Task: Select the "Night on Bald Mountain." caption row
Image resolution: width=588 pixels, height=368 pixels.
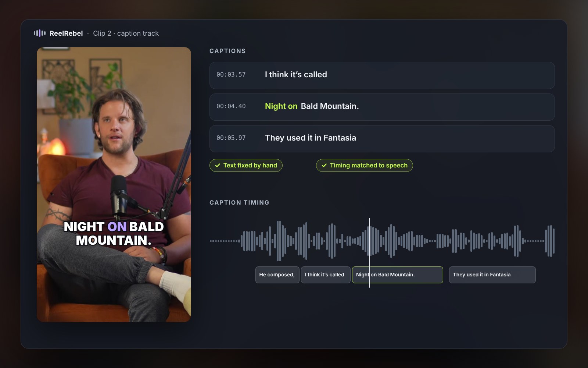Action: (x=382, y=107)
